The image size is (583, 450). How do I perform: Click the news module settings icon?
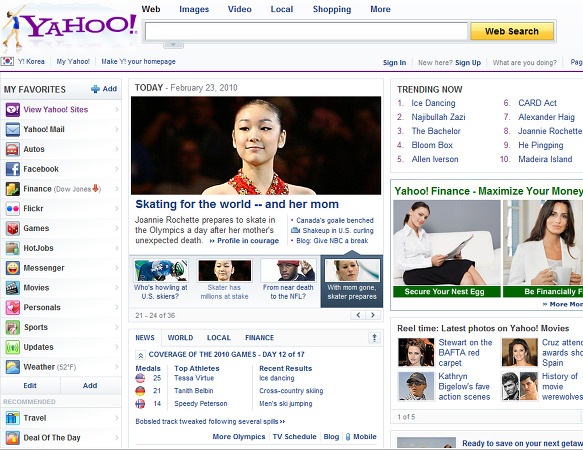pos(374,338)
